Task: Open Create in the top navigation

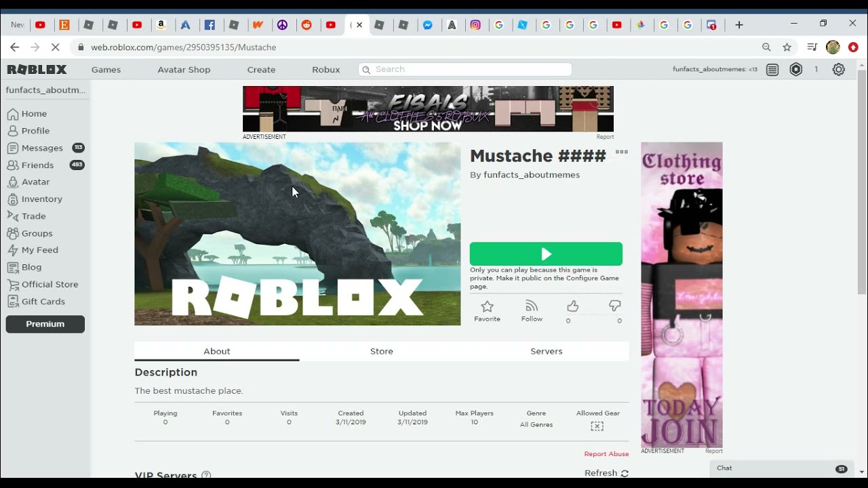Action: click(261, 70)
